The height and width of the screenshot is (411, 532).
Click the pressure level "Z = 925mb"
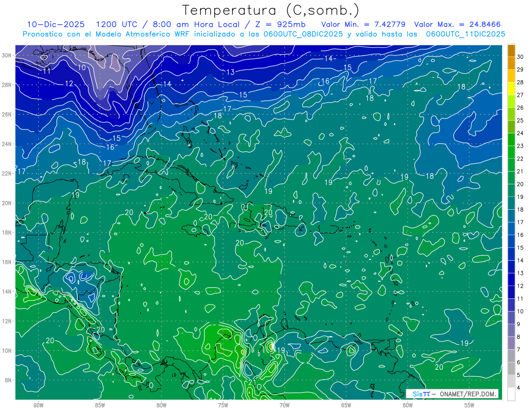coord(278,24)
